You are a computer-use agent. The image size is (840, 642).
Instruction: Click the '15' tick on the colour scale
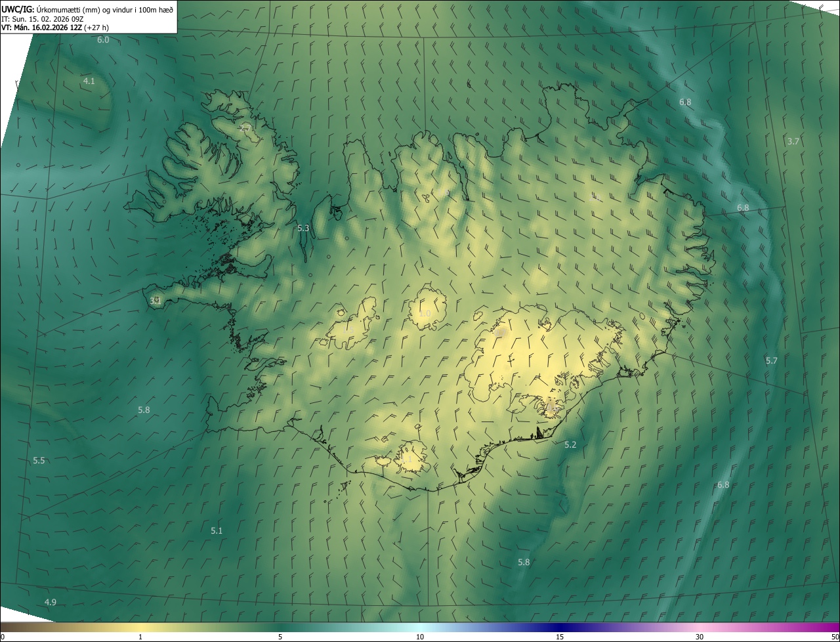coord(560,637)
